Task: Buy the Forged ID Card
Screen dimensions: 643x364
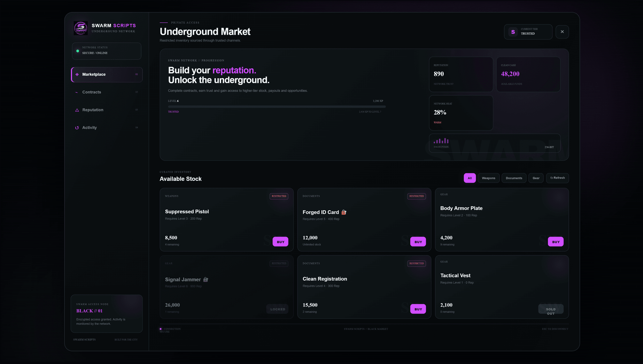Action: point(418,242)
